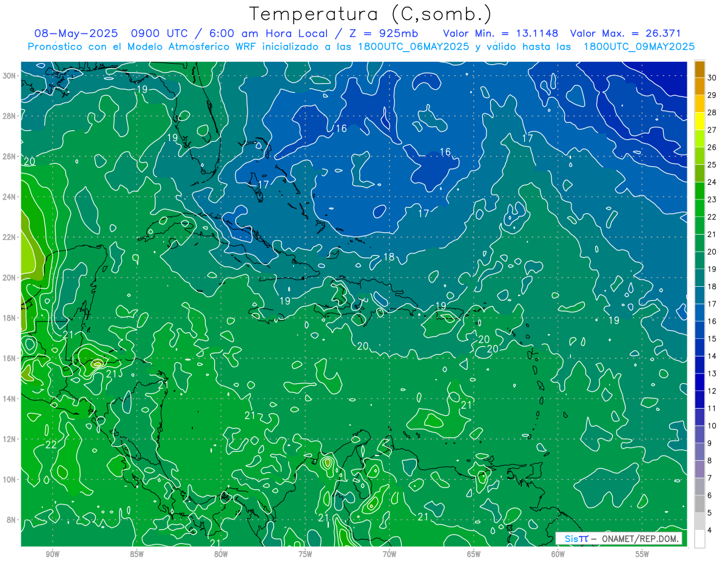The height and width of the screenshot is (562, 728).
Task: Click the 'Temperatura (C,somb.)' map title
Action: tap(370, 13)
